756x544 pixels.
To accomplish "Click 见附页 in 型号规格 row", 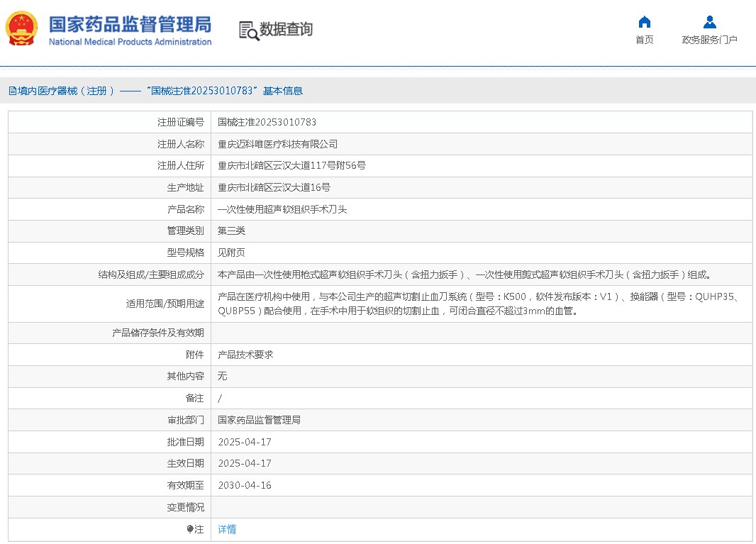I will click(231, 252).
